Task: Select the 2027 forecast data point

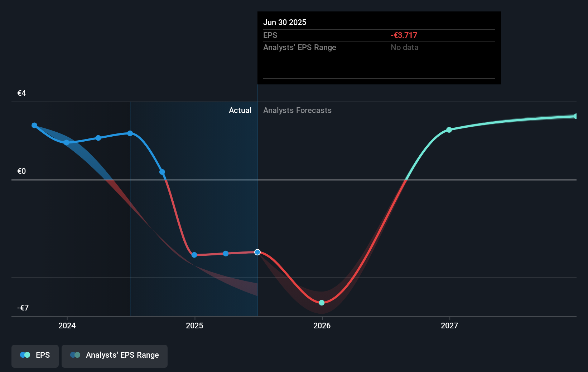Action: [x=449, y=130]
